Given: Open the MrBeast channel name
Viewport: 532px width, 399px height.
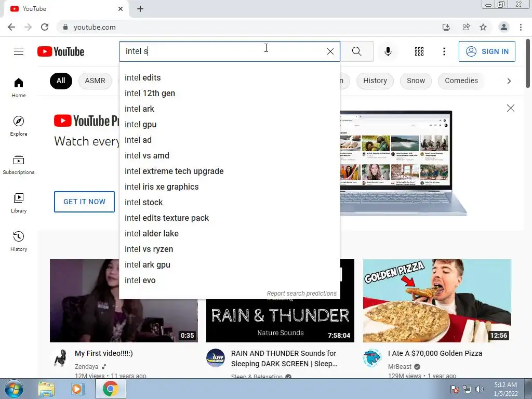Looking at the screenshot, I should coord(400,367).
